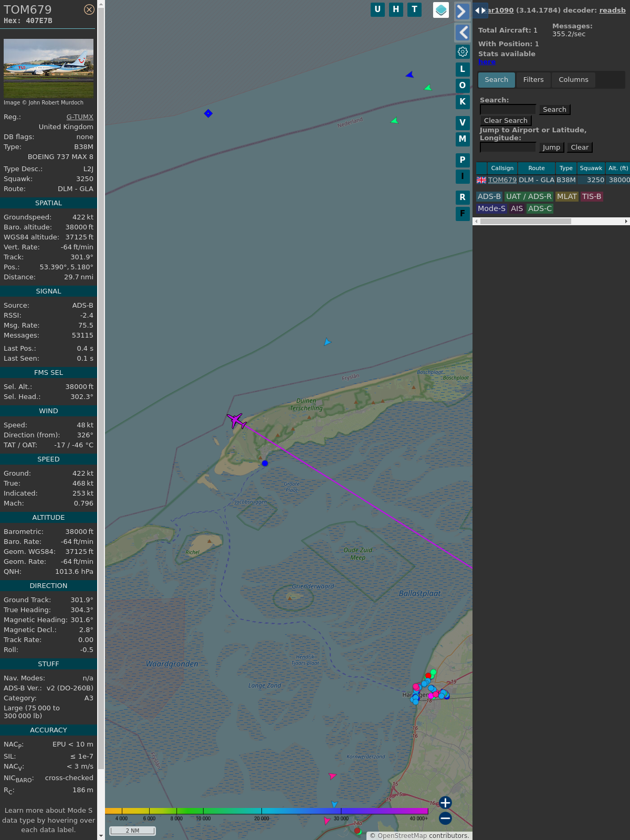Toggle the U map button

377,9
